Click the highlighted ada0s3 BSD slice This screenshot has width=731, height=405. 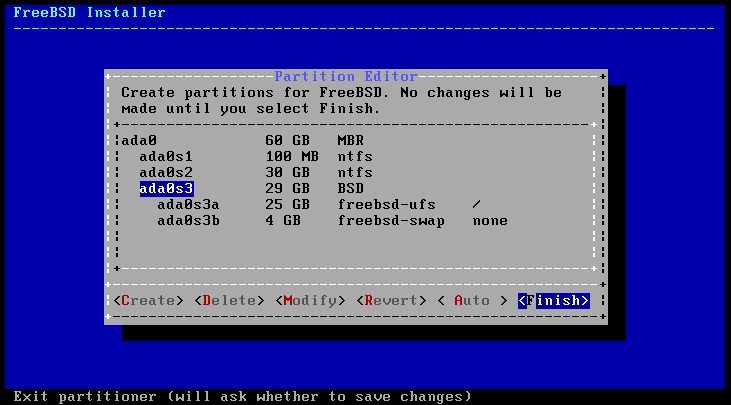(x=166, y=188)
